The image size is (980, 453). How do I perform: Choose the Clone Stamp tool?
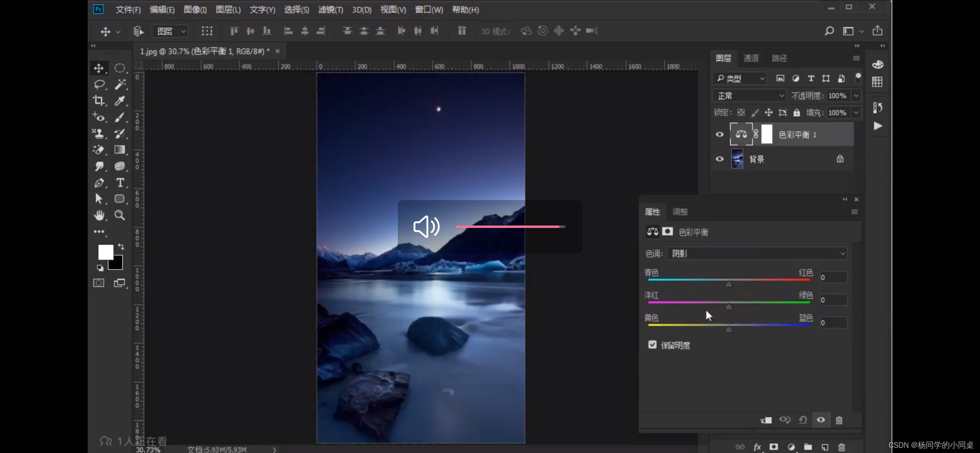pos(99,133)
